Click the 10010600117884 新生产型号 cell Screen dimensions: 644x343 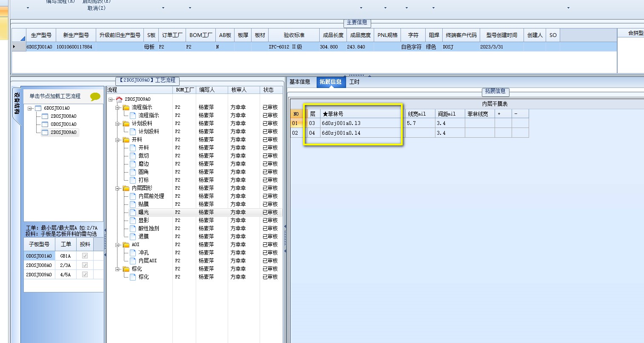(76, 47)
